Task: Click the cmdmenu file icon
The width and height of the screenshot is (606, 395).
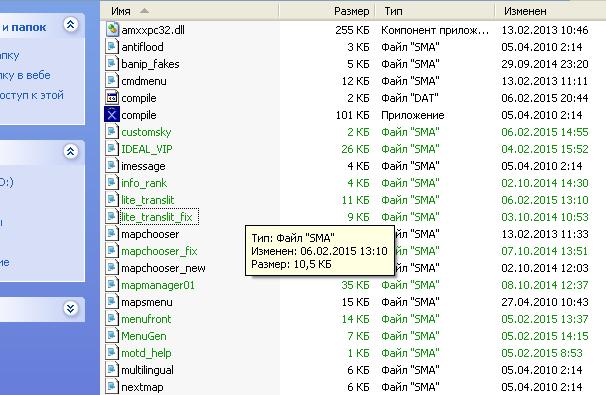Action: pos(112,81)
